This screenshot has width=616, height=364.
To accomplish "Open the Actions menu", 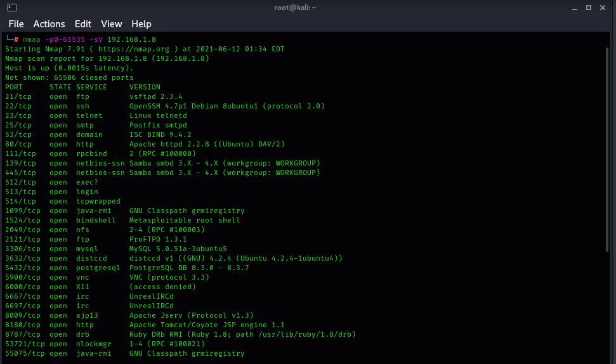I will [x=49, y=24].
